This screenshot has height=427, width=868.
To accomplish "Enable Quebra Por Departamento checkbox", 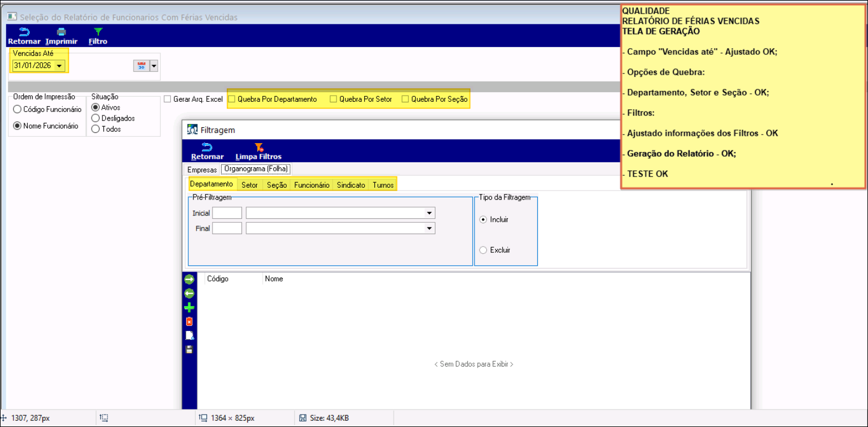I will pos(232,100).
